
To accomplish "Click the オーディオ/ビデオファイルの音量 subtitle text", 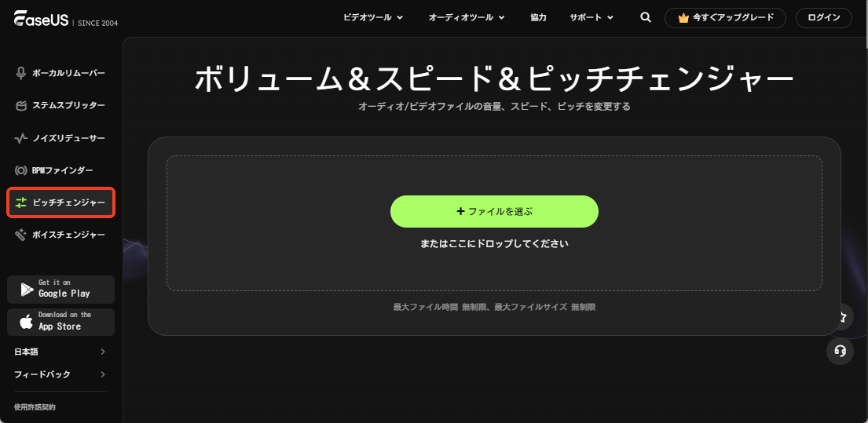I will [494, 106].
